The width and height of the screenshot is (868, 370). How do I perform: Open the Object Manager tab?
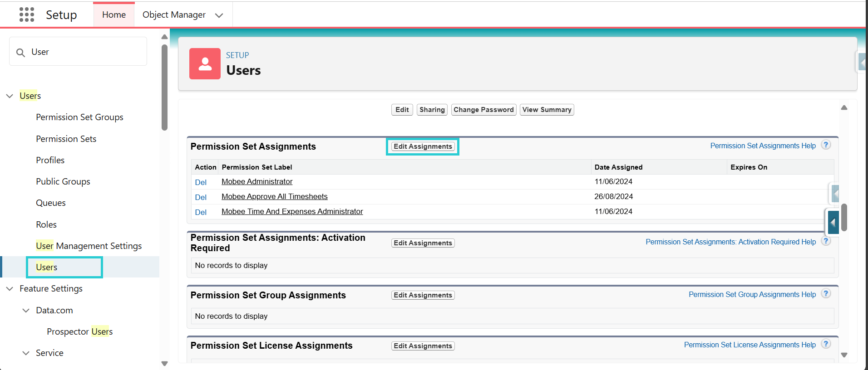coord(174,15)
